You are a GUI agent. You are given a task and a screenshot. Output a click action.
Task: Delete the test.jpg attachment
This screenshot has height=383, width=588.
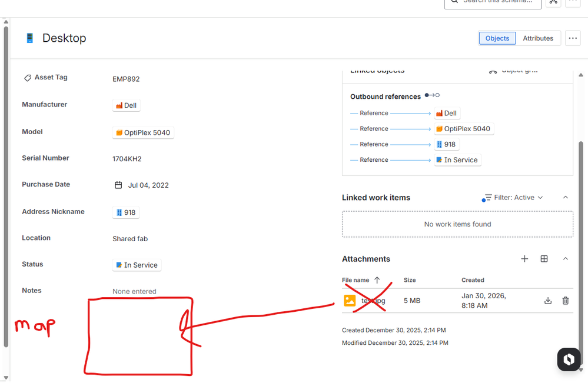566,301
